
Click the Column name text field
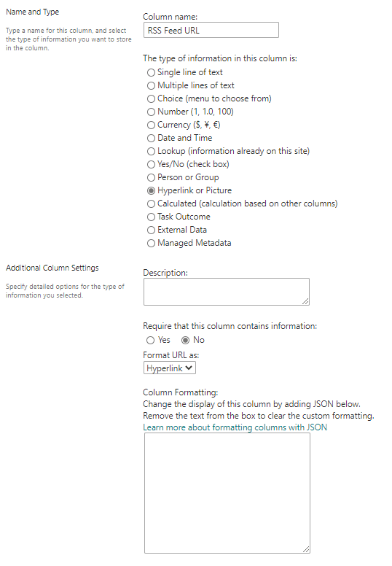[211, 30]
